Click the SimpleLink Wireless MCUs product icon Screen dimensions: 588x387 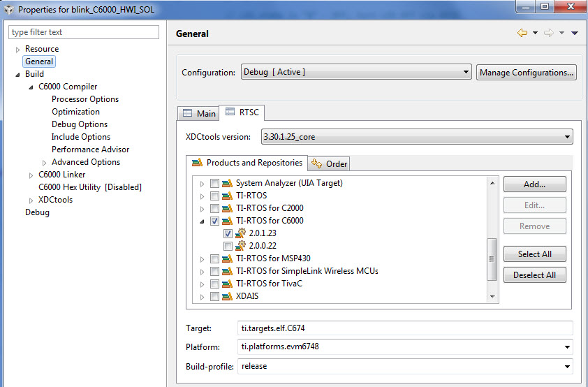point(227,271)
